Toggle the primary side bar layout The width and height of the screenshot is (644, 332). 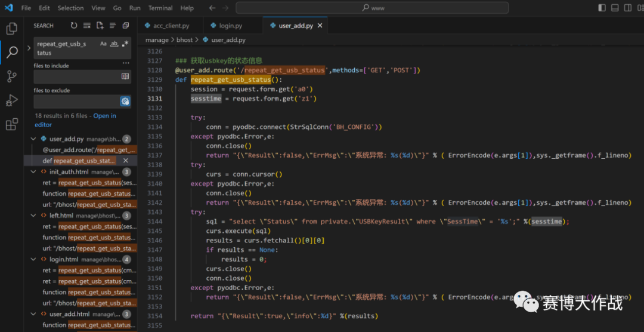click(602, 8)
